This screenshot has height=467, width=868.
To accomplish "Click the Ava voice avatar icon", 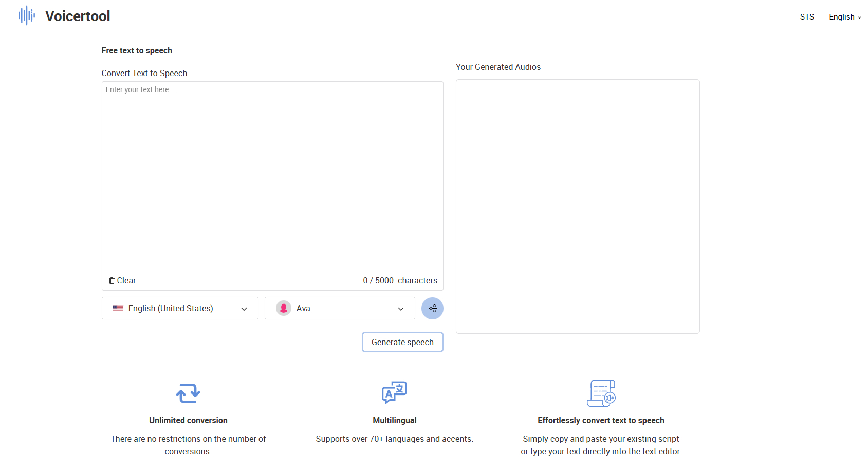I will (284, 308).
